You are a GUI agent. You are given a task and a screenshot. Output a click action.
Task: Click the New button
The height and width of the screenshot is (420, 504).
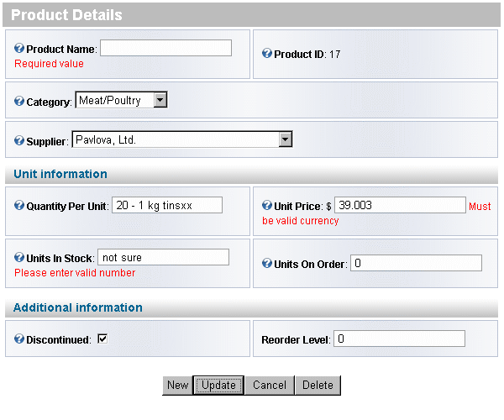(177, 385)
